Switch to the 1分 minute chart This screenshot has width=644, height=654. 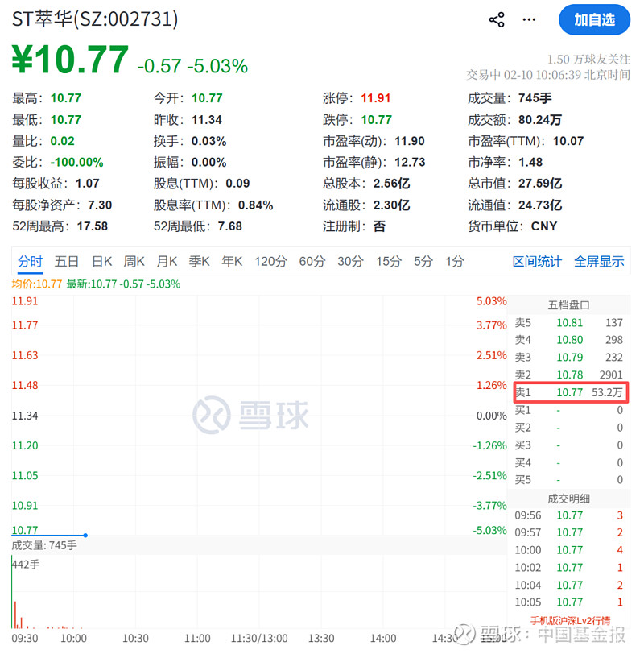[453, 262]
